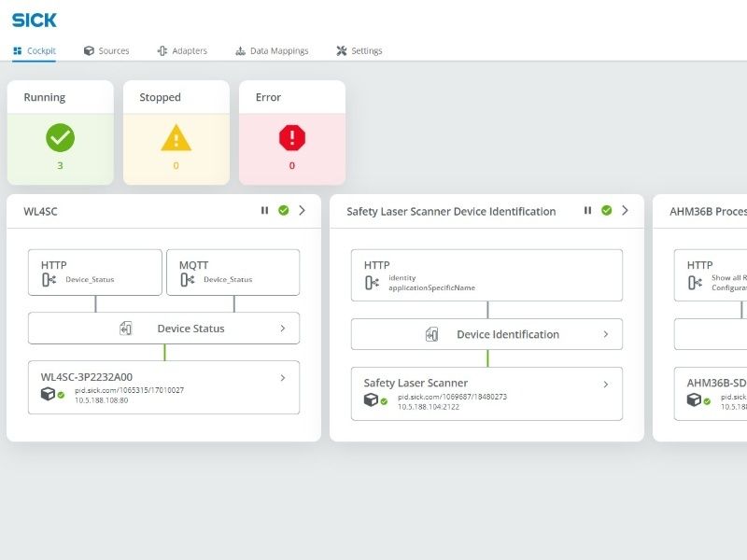Click the Cockpit tab grid icon
The image size is (747, 560).
point(18,50)
